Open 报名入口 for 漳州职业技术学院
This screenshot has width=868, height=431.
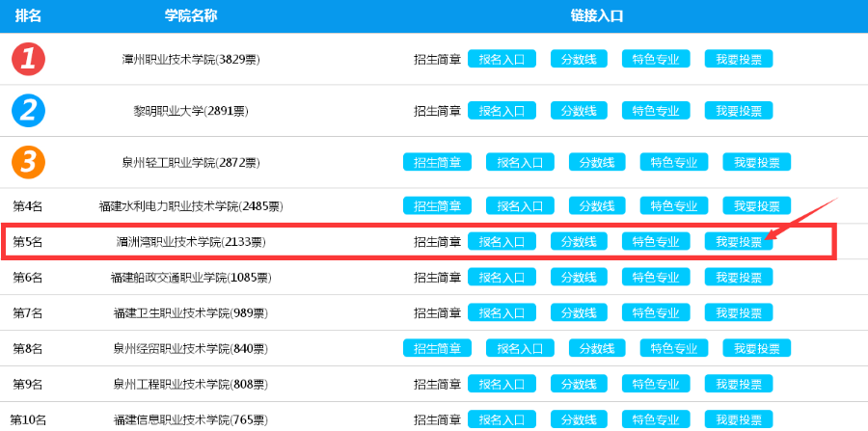point(502,59)
